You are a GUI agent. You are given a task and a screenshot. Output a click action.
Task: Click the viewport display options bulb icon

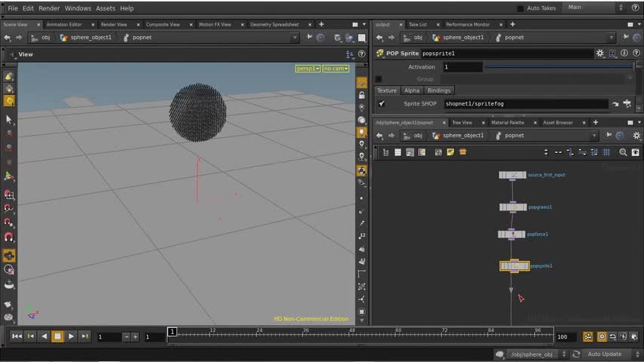point(362,132)
